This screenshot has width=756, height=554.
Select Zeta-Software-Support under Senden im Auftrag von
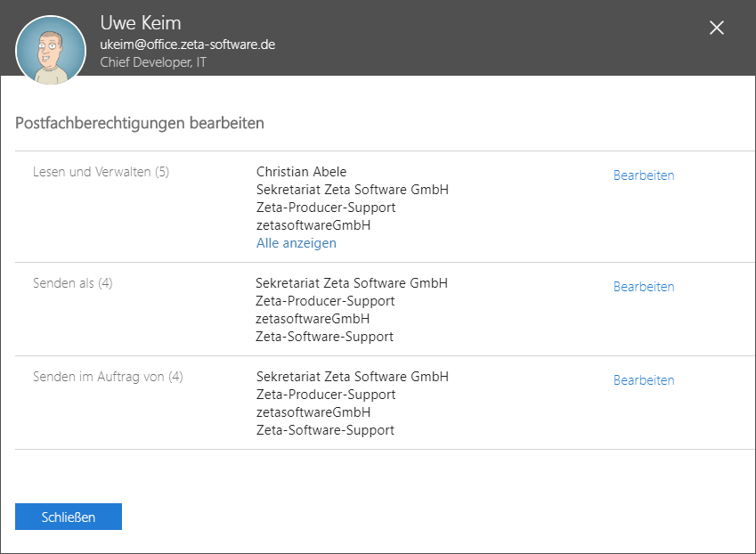325,430
